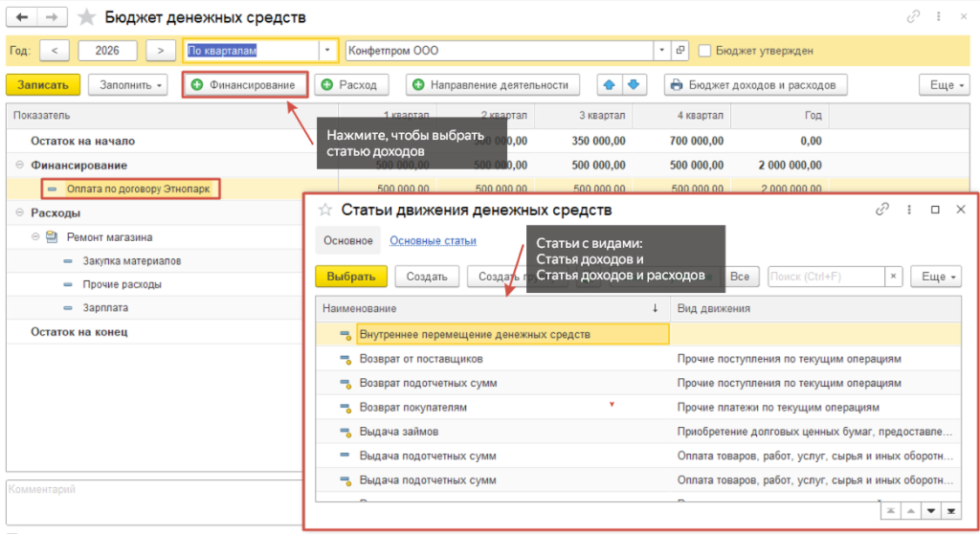Open the Заполнить dropdown menu

tap(128, 85)
